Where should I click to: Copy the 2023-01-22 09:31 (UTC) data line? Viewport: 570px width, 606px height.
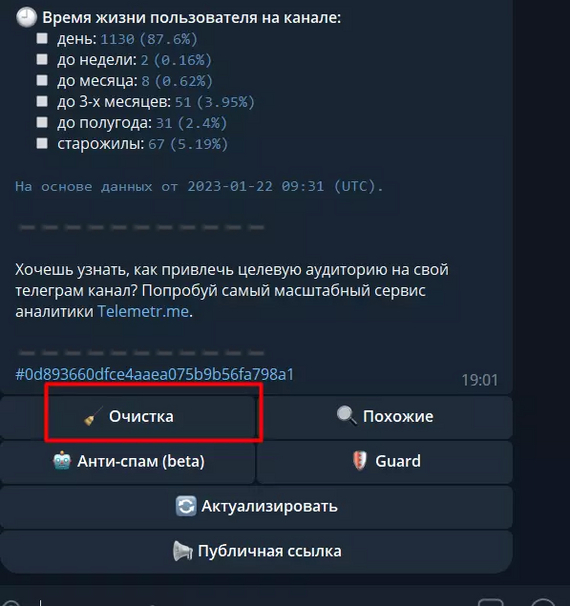pyautogui.click(x=199, y=187)
